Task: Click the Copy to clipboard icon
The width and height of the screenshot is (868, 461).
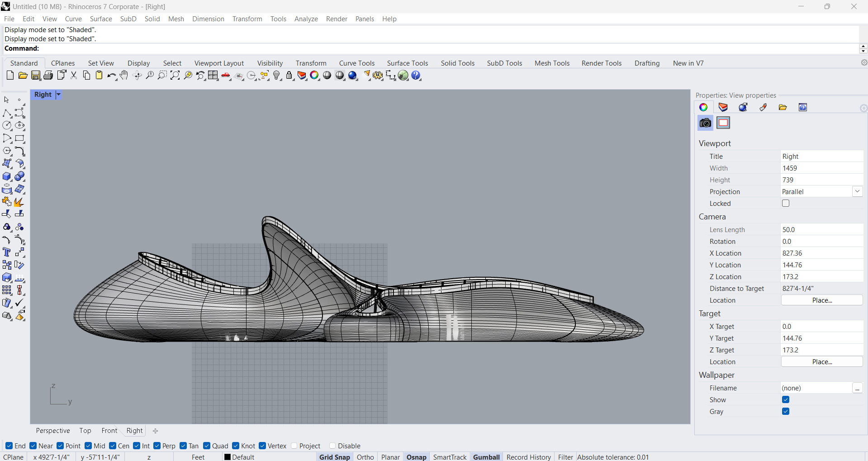Action: point(86,76)
